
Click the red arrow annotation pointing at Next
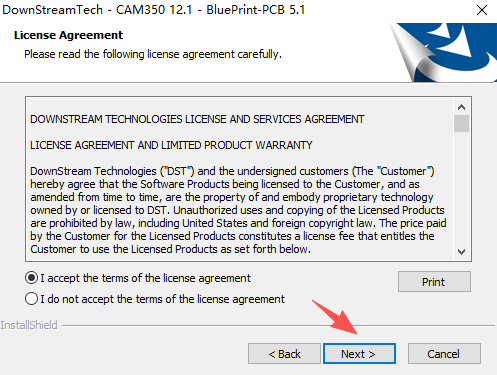pos(335,317)
